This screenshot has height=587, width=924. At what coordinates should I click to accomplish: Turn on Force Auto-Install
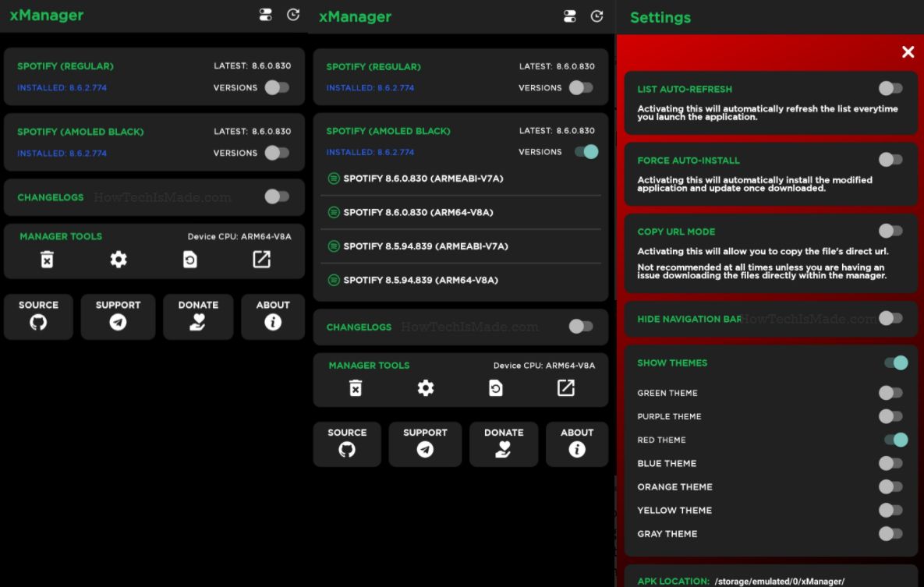tap(890, 160)
